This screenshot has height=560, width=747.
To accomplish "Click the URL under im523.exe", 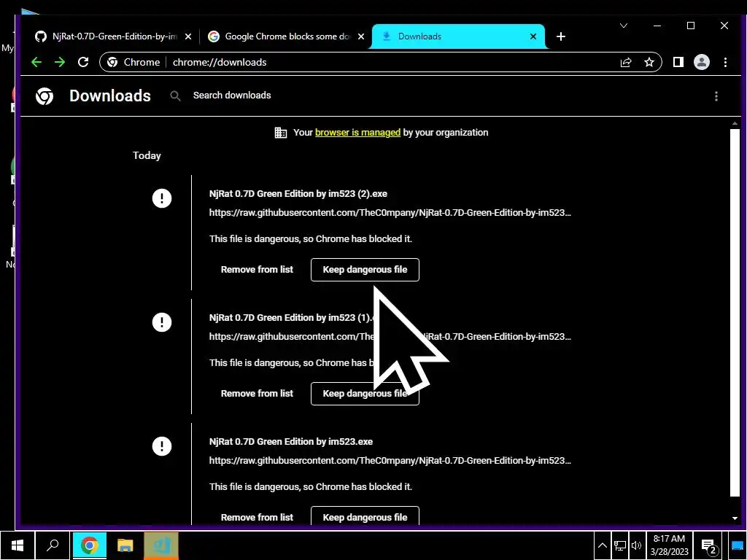I will coord(390,461).
